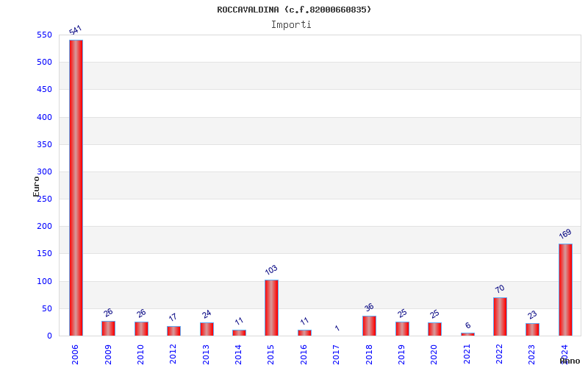Click the 350 y-axis tick label
This screenshot has width=588, height=368.
(44, 144)
